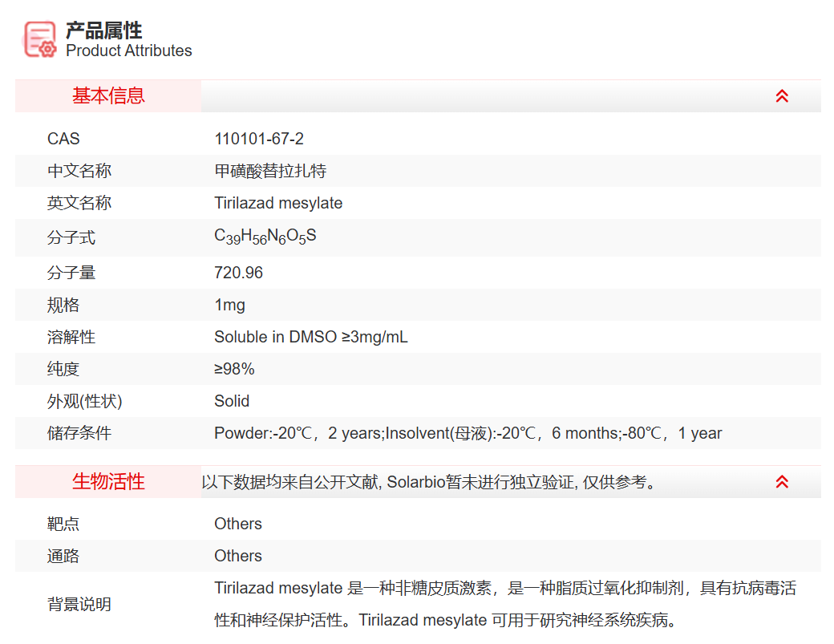
Task: Click the Solarbio disclaimer notice text
Action: pos(429,482)
